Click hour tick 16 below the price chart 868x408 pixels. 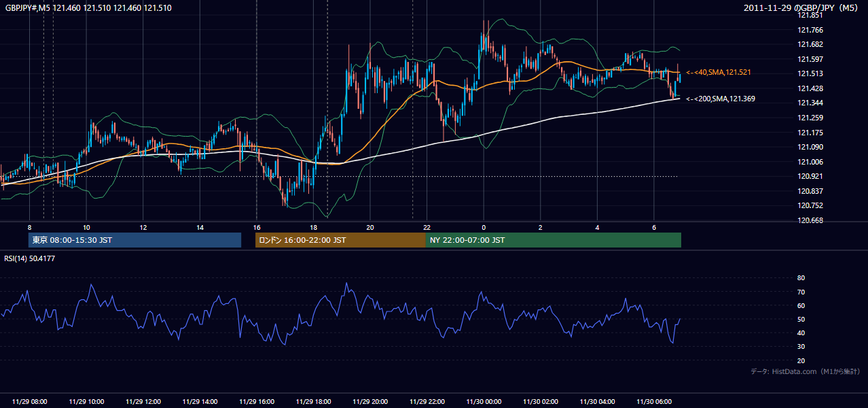tap(257, 227)
